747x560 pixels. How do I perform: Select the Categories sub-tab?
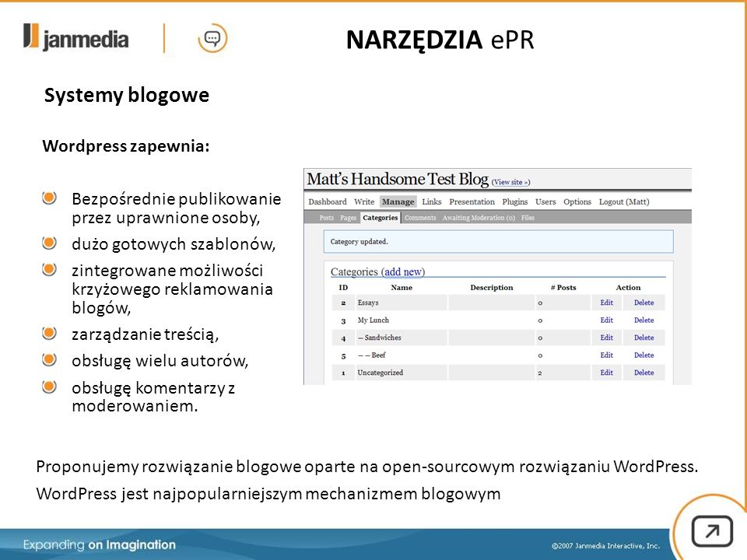point(381,218)
